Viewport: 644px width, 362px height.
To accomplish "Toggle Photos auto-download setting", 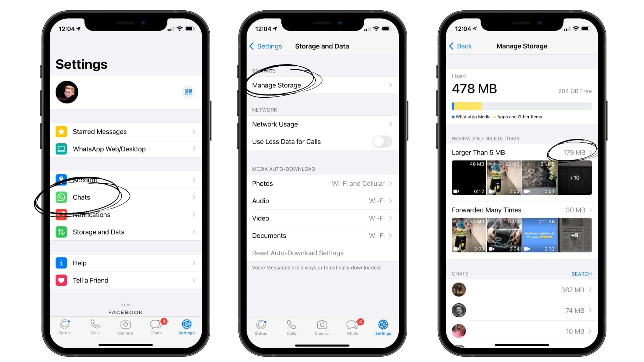I will (x=322, y=183).
